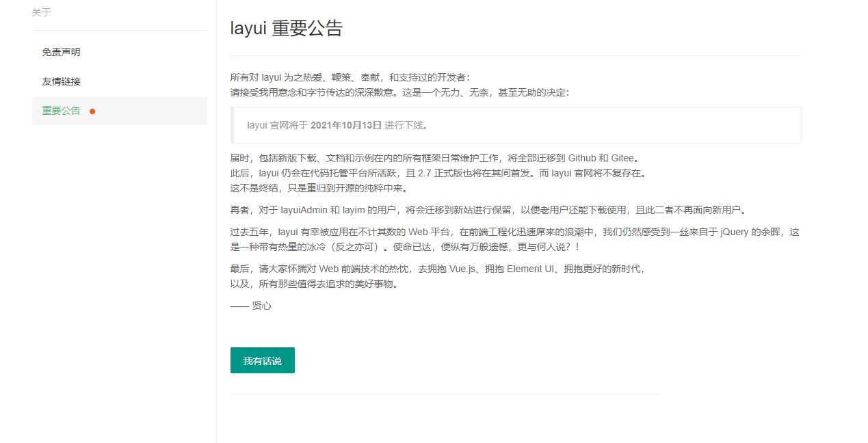This screenshot has height=443, width=868.
Task: Click the line mentioning 2.7 正式版
Action: (438, 173)
